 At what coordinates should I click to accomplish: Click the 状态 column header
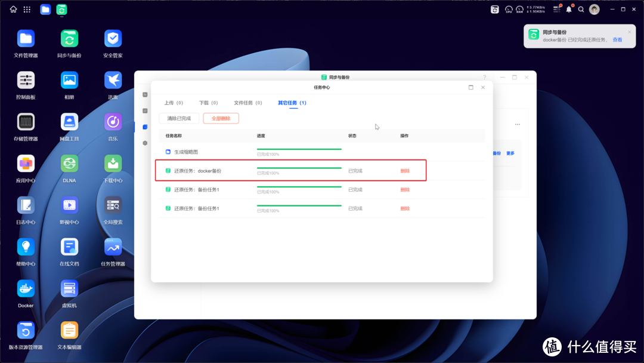(352, 136)
